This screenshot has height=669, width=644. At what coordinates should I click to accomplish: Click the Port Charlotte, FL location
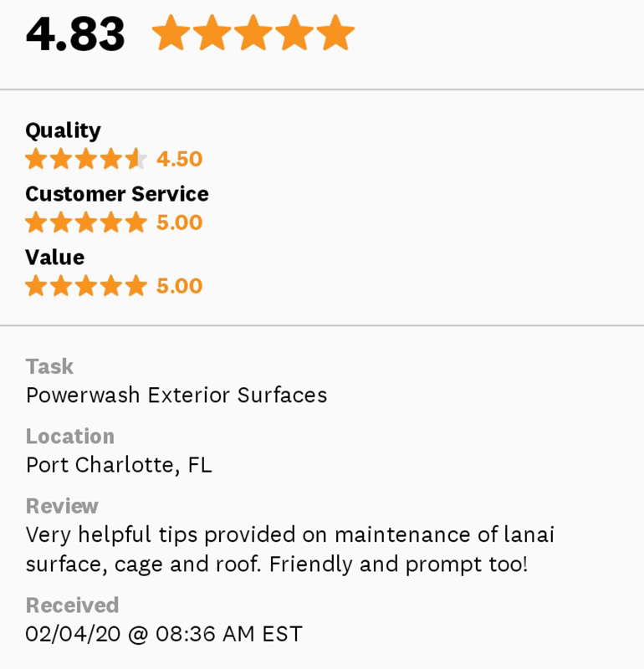click(x=119, y=465)
